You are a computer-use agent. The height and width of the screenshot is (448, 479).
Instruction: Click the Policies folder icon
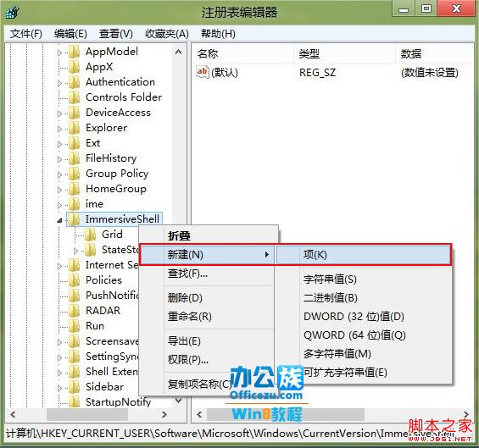pyautogui.click(x=75, y=280)
